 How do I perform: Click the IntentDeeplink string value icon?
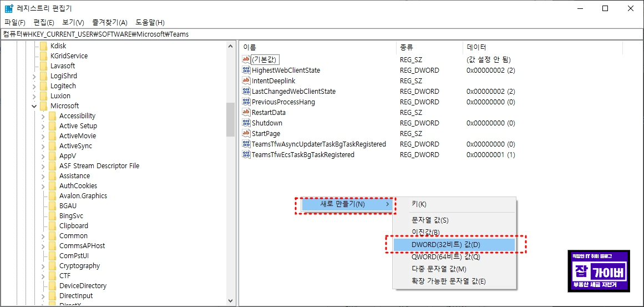(x=246, y=80)
